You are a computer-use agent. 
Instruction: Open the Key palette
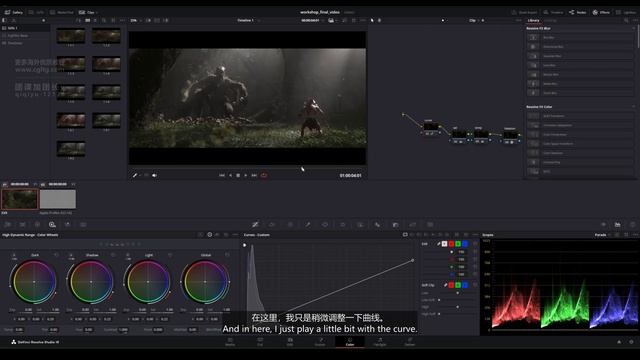pos(395,224)
